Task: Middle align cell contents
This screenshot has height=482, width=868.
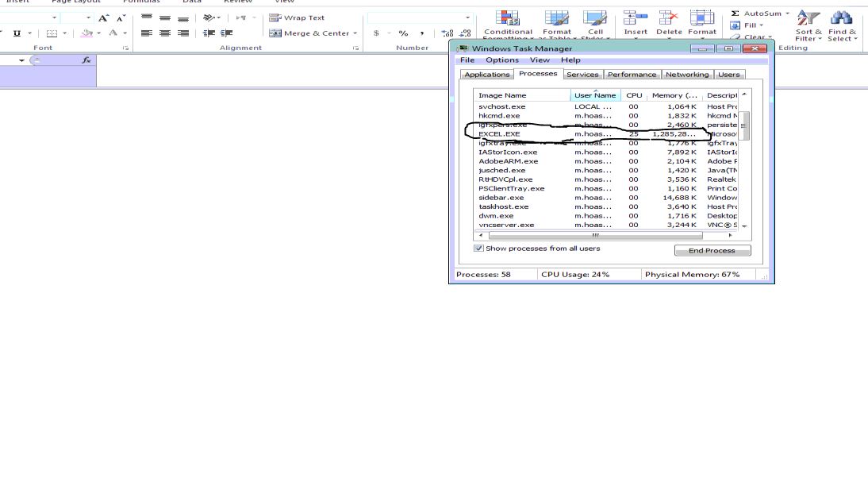Action: (x=165, y=17)
